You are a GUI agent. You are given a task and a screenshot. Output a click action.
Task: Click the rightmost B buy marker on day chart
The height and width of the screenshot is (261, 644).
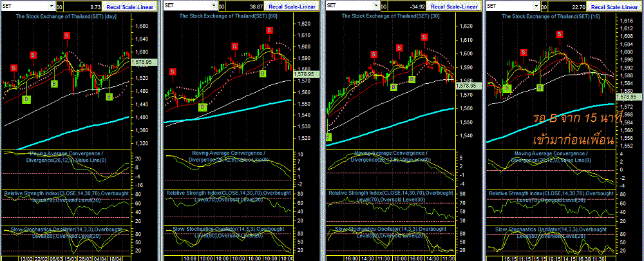[109, 97]
